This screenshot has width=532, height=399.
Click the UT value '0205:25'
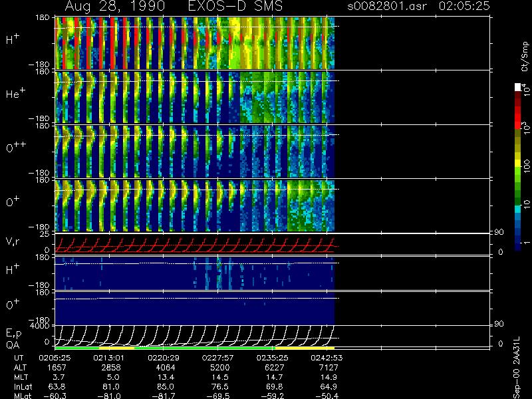55,358
